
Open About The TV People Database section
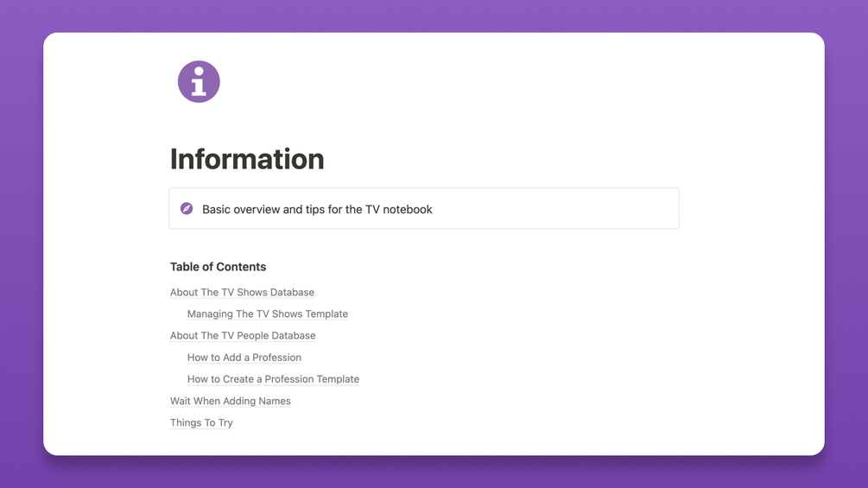[x=243, y=335]
